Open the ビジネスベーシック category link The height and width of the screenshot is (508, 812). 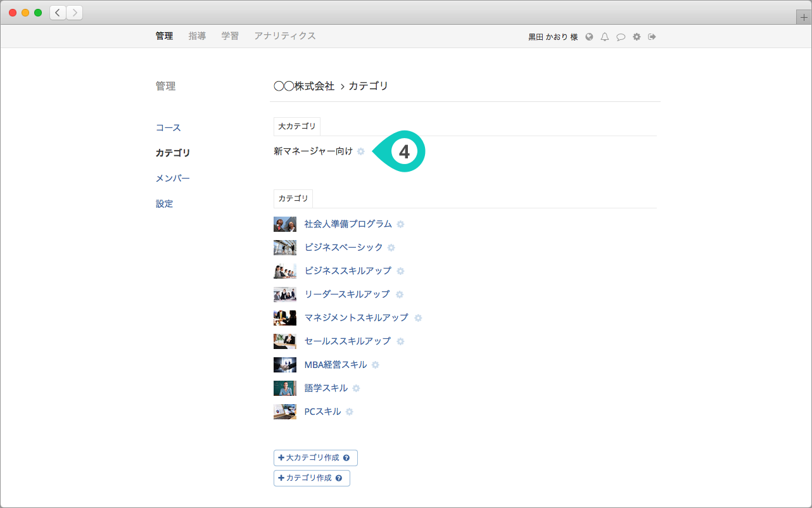click(x=343, y=247)
